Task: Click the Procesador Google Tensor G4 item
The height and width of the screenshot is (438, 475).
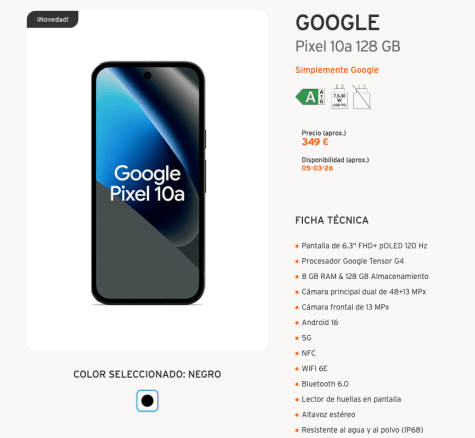Action: pyautogui.click(x=352, y=261)
